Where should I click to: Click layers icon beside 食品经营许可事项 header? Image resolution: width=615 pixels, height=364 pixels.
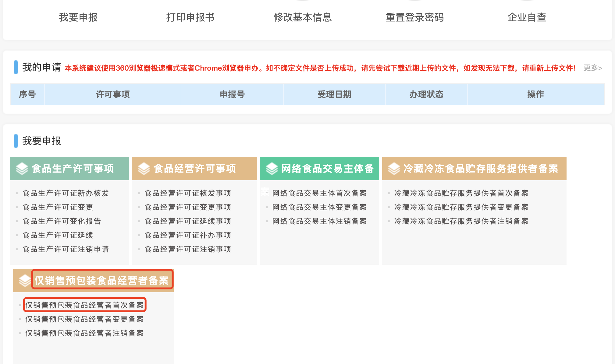[x=144, y=169]
